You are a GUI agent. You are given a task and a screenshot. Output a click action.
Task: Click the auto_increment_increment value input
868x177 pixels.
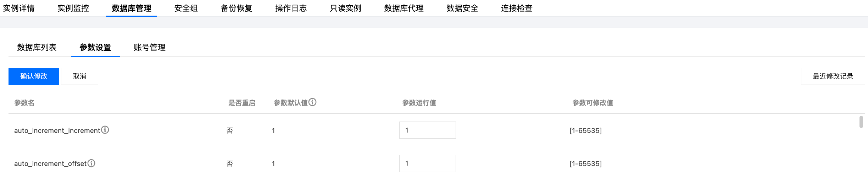(x=427, y=130)
